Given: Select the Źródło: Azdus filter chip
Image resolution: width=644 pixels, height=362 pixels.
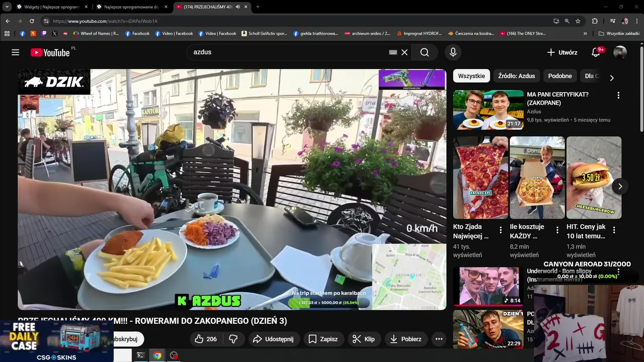Looking at the screenshot, I should (516, 76).
